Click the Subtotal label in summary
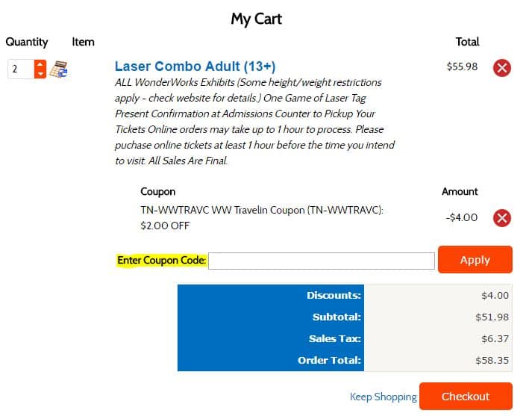Image resolution: width=532 pixels, height=416 pixels. click(x=337, y=317)
